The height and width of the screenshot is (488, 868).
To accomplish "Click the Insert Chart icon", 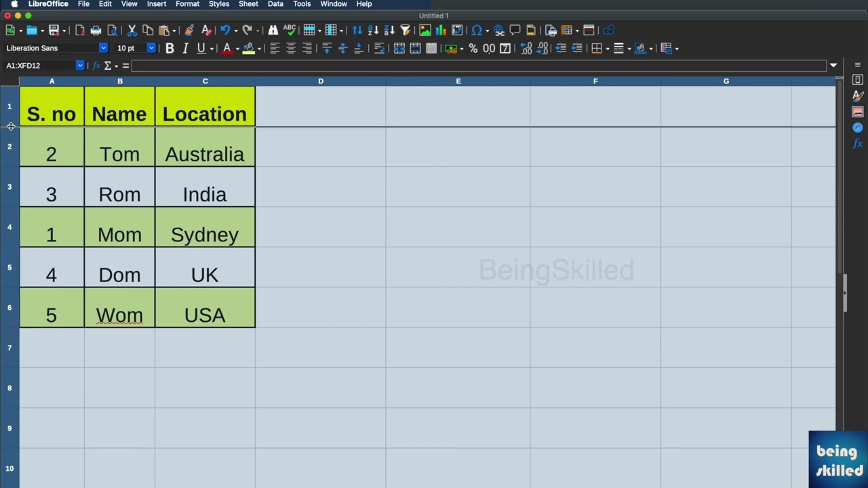I will point(441,30).
